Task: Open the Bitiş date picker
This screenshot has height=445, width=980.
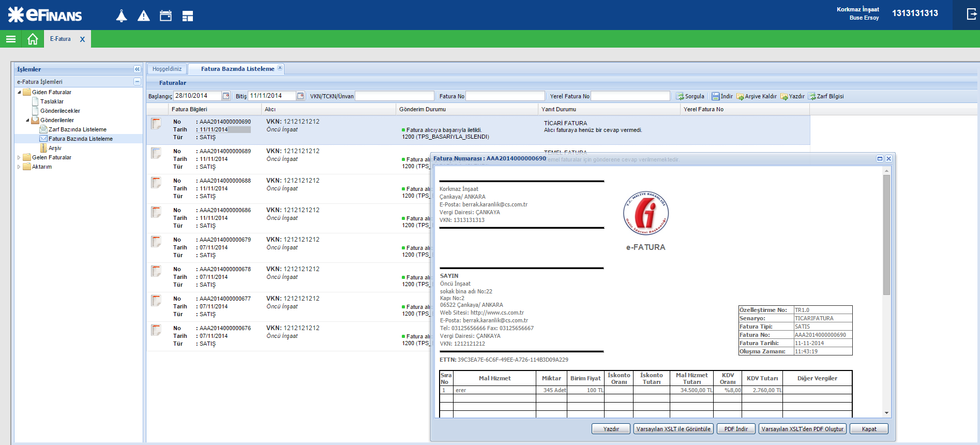Action: (300, 96)
